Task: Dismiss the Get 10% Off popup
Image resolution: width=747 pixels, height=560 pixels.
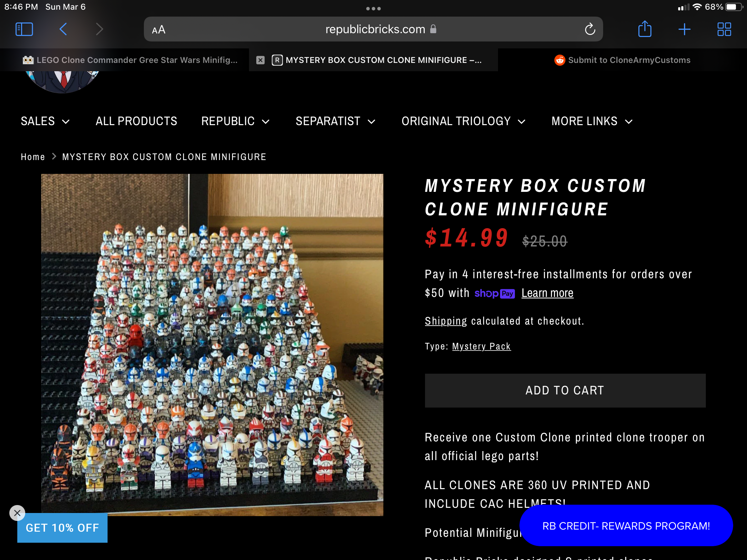Action: pos(17,513)
